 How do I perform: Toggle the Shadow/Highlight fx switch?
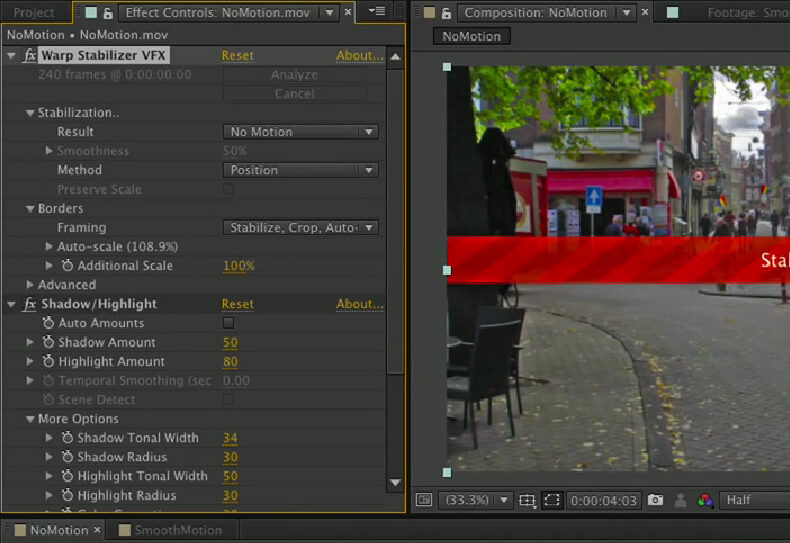click(x=29, y=304)
